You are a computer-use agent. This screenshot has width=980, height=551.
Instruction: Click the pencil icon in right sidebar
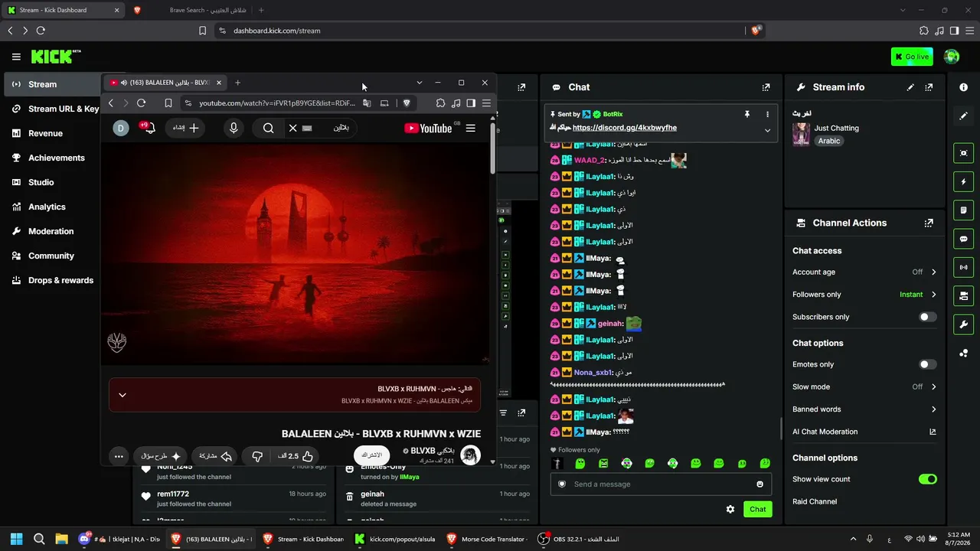point(963,116)
